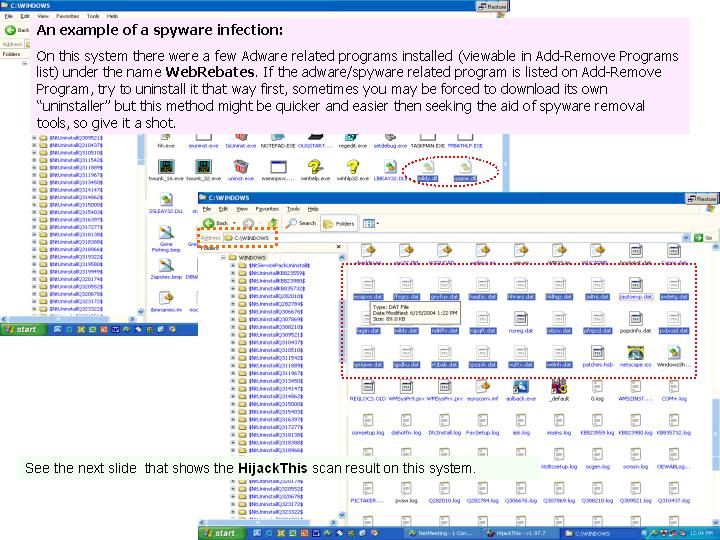Select $NtUninstallQ308210$ folder in front tree
The image size is (720, 540).
(271, 327)
